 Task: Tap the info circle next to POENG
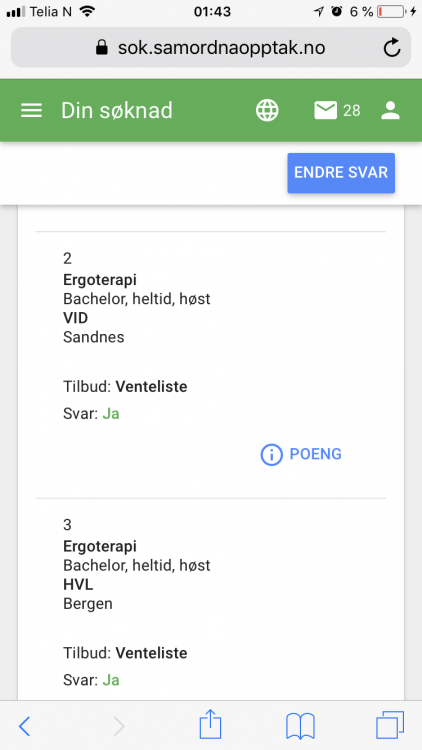[271, 454]
